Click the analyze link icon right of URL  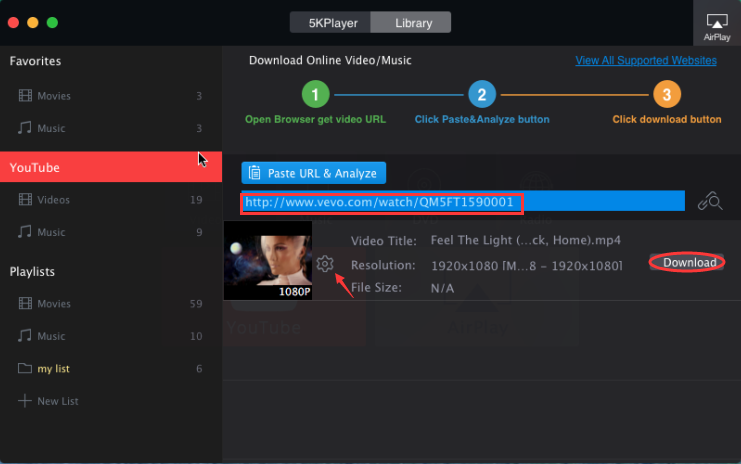(x=710, y=202)
